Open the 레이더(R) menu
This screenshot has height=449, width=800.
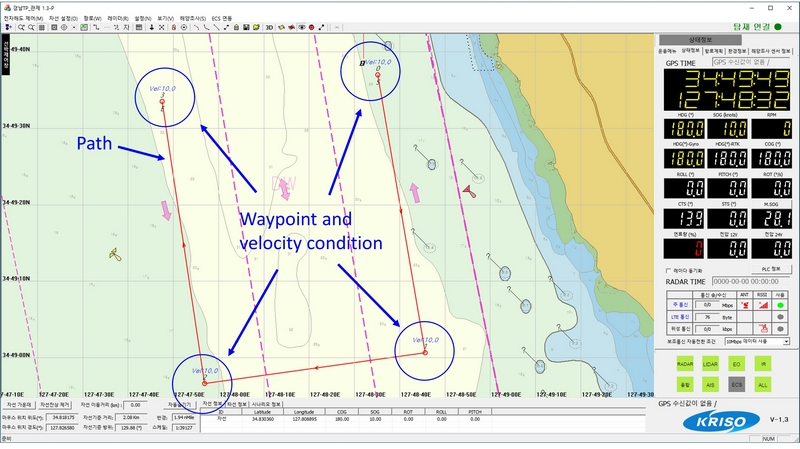pyautogui.click(x=118, y=18)
